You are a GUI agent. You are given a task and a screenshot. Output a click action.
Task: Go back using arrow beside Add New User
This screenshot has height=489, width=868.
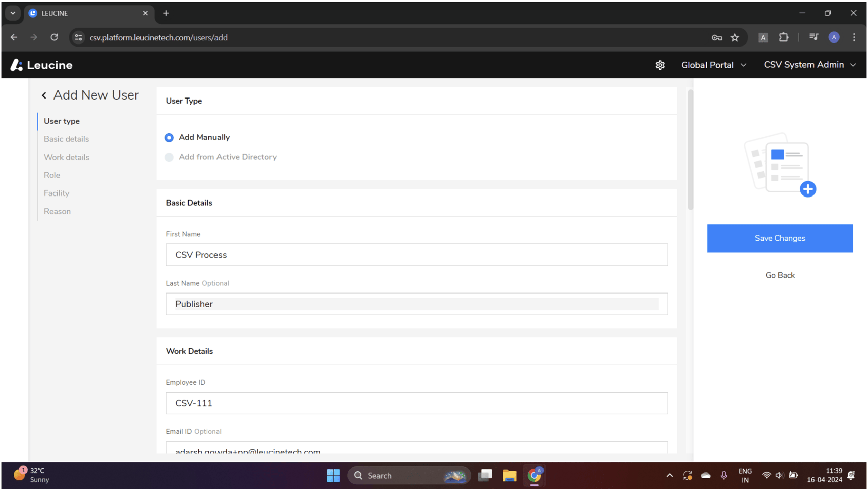(x=44, y=95)
